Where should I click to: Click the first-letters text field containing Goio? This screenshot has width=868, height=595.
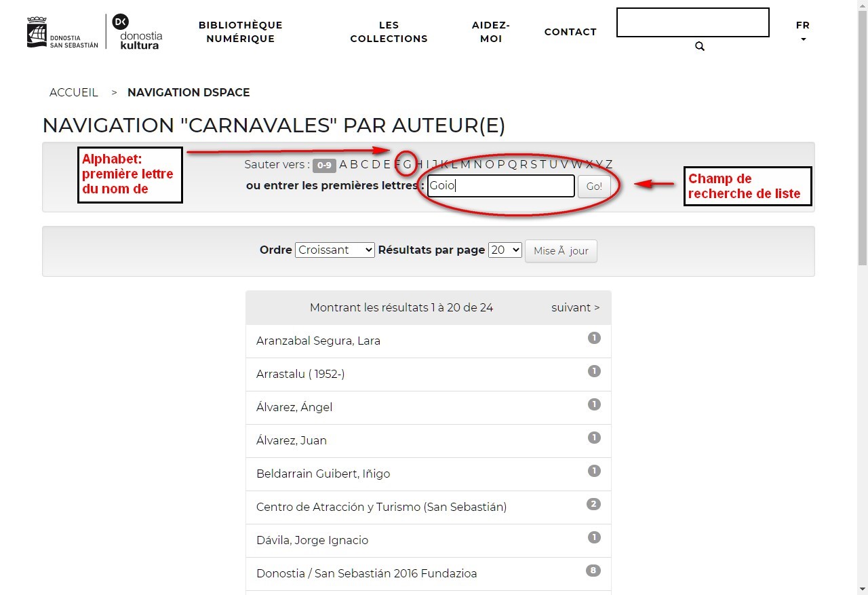500,186
